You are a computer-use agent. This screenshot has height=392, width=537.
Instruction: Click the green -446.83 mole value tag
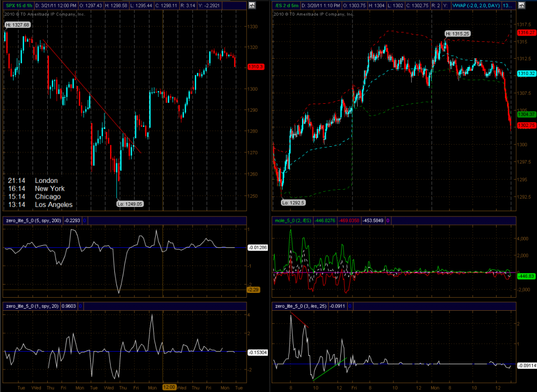tap(526, 276)
